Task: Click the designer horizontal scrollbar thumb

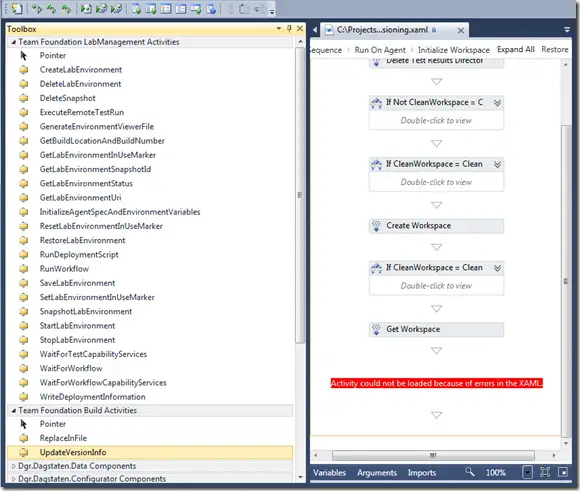Action: [x=433, y=455]
